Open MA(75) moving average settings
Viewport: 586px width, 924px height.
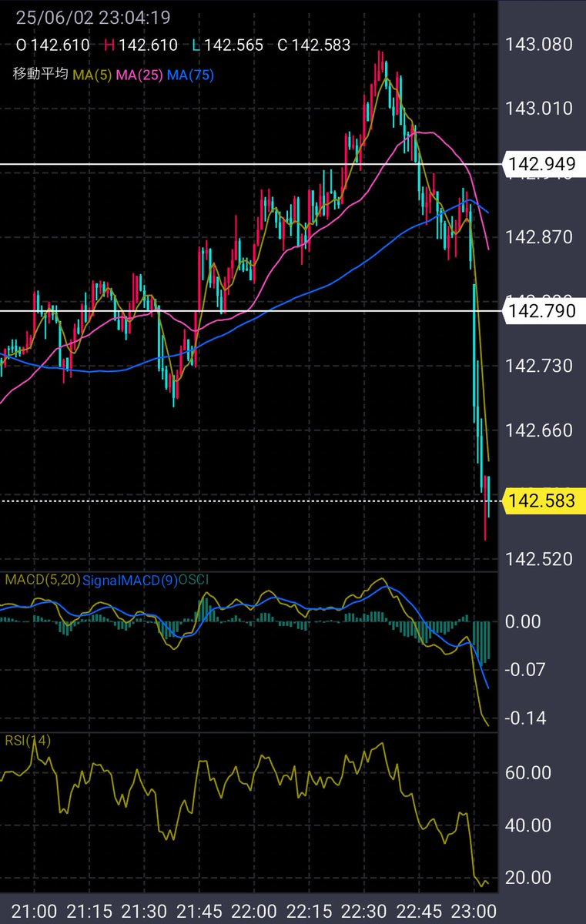[190, 75]
